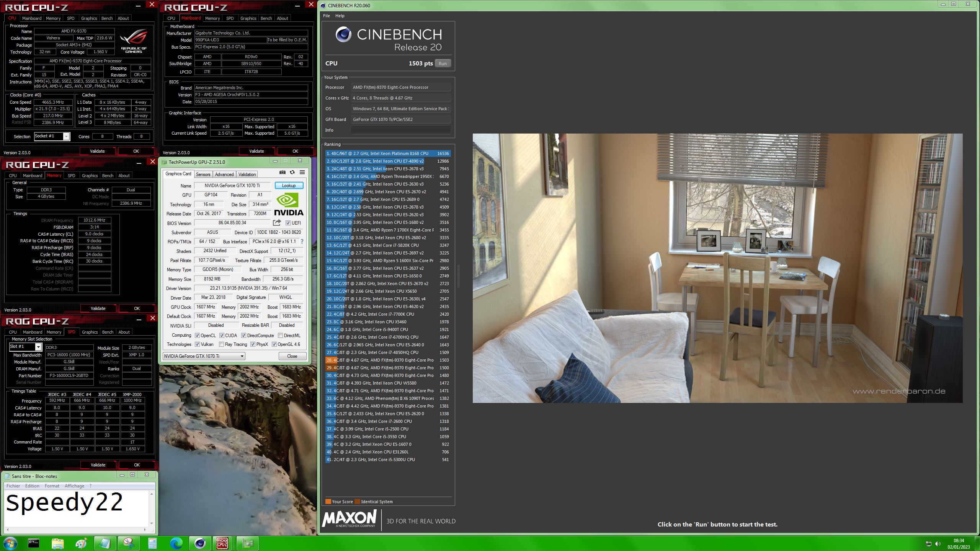Click the Cinebench title bar icon
Image resolution: width=980 pixels, height=551 pixels.
click(323, 5)
